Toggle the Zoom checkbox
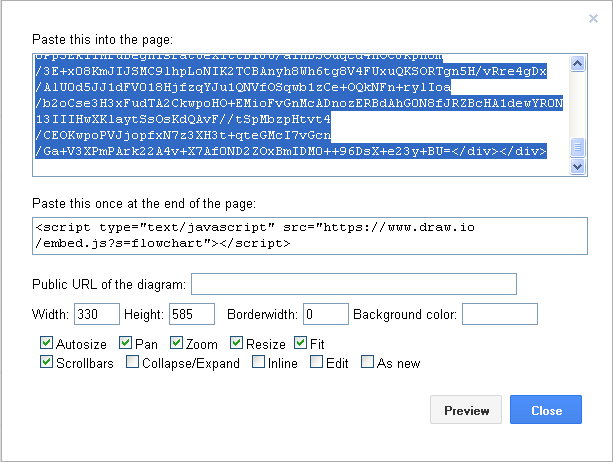 point(176,343)
